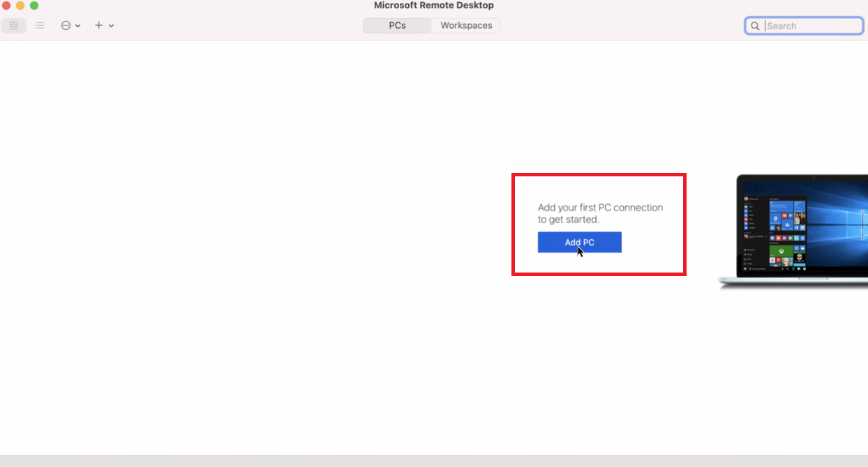Switch to list view layout
The height and width of the screenshot is (467, 868).
tap(40, 26)
